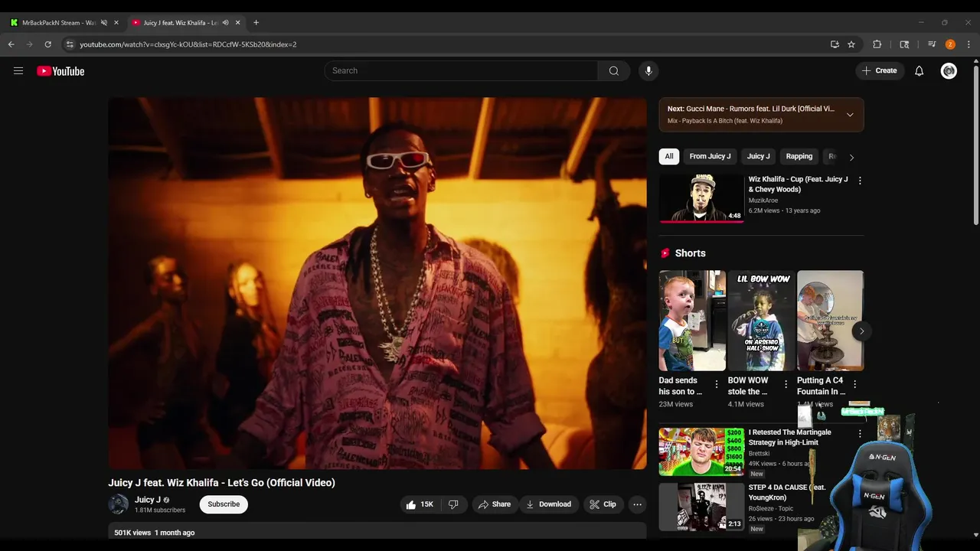Select the Rapping filter chip
The image size is (980, 551).
799,156
